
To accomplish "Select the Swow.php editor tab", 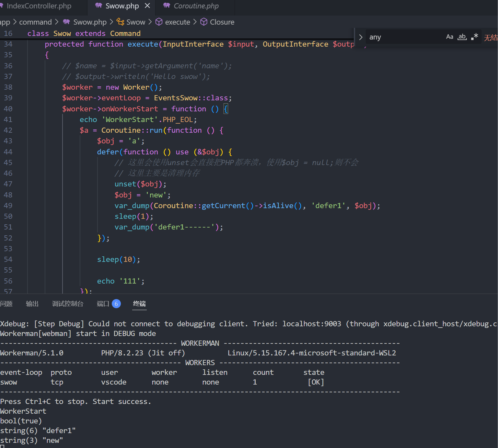I will click(x=122, y=6).
